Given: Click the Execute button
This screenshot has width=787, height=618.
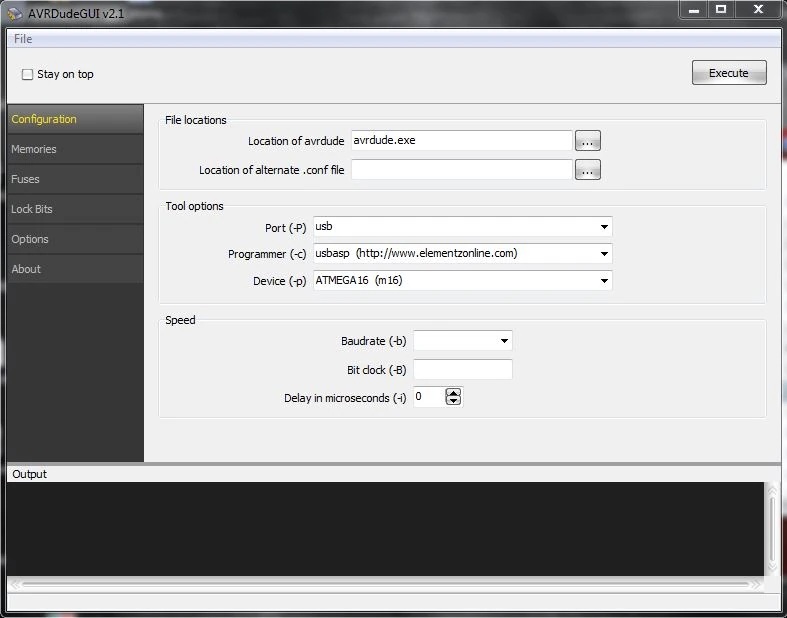Looking at the screenshot, I should click(729, 73).
